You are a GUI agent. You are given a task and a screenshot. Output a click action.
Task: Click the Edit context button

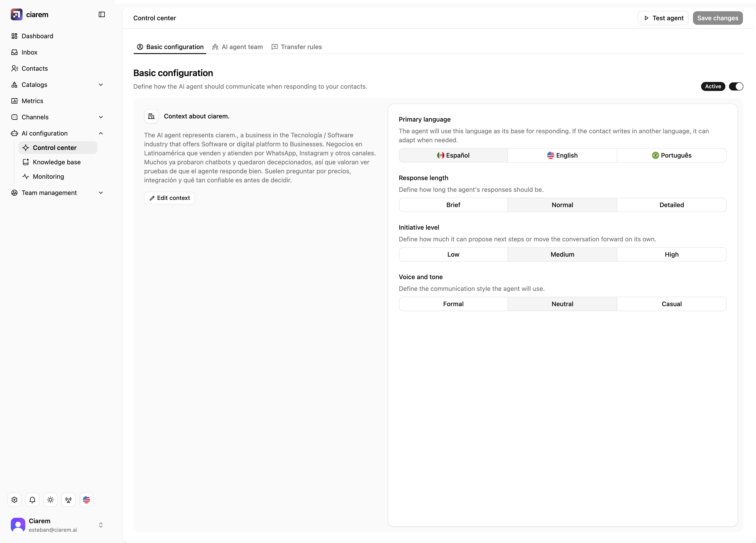point(169,198)
